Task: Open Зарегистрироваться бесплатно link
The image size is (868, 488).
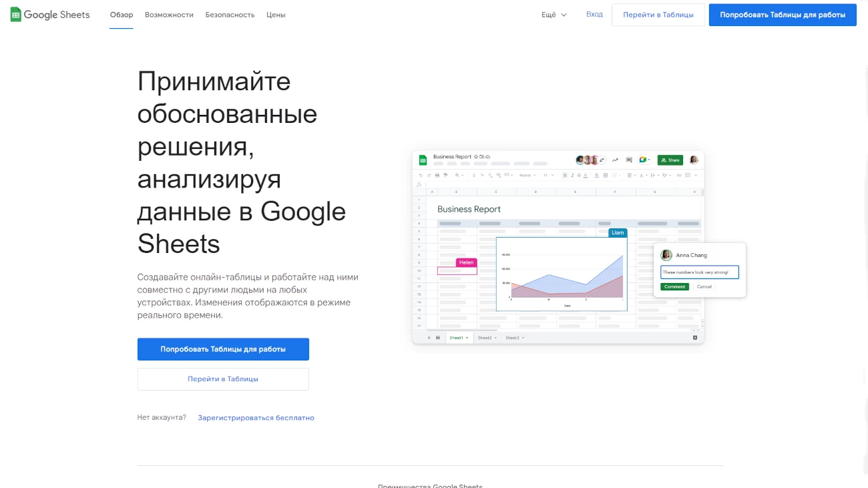Action: coord(256,418)
